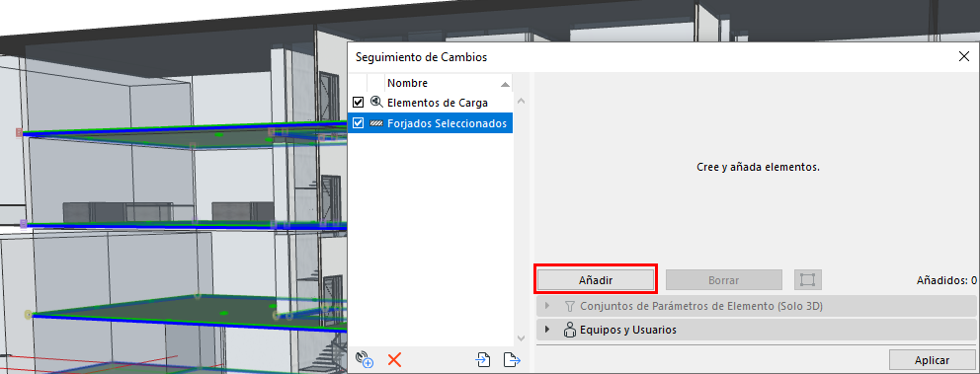Click the magnifier icon of Elementos de Carga
The height and width of the screenshot is (374, 980).
click(376, 102)
